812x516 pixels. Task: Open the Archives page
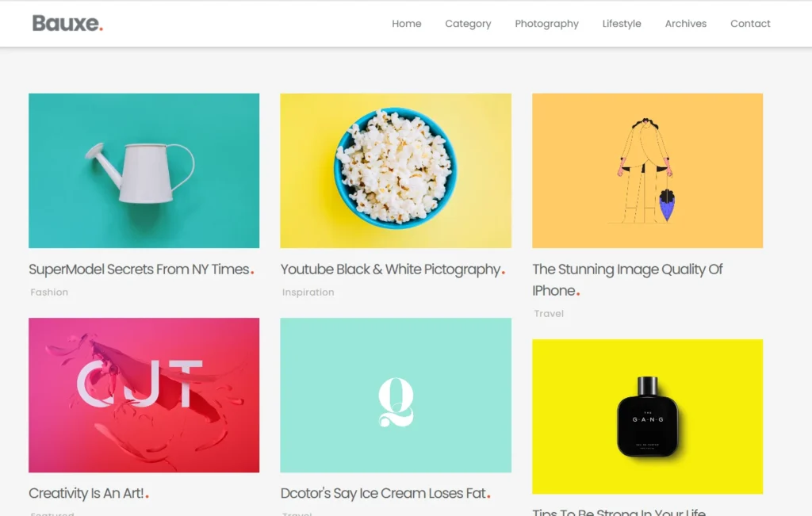click(685, 24)
